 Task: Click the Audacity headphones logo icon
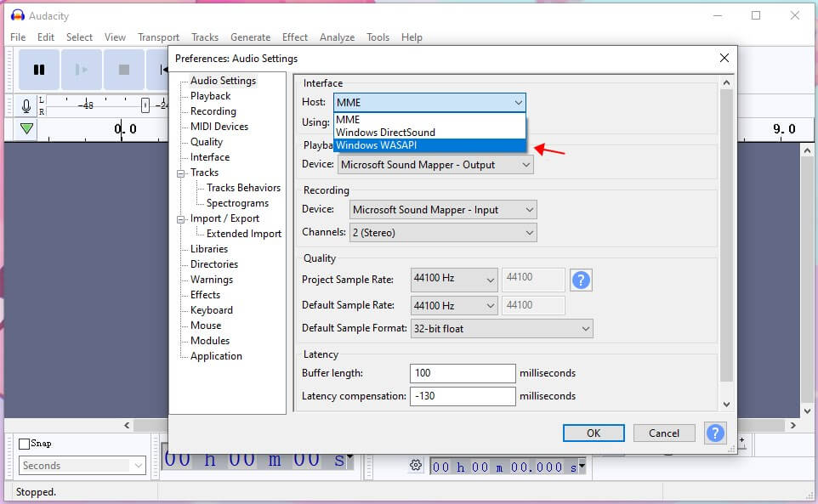tap(18, 15)
